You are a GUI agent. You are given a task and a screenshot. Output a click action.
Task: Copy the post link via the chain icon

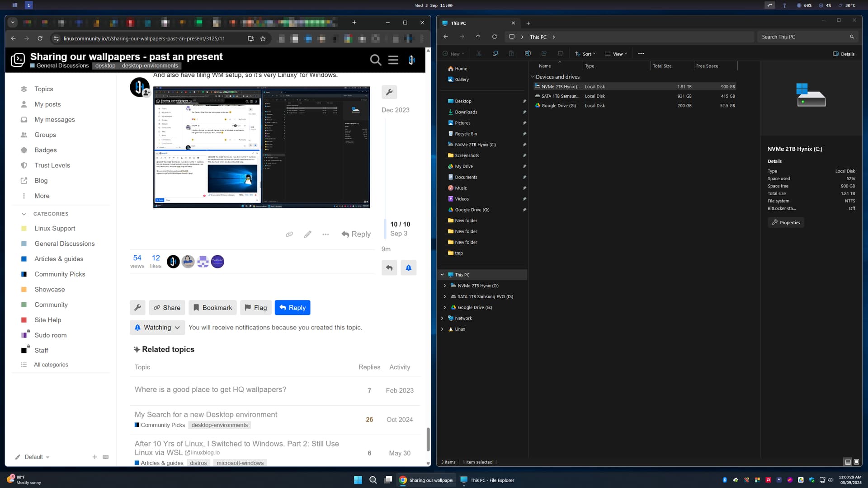[x=289, y=234]
